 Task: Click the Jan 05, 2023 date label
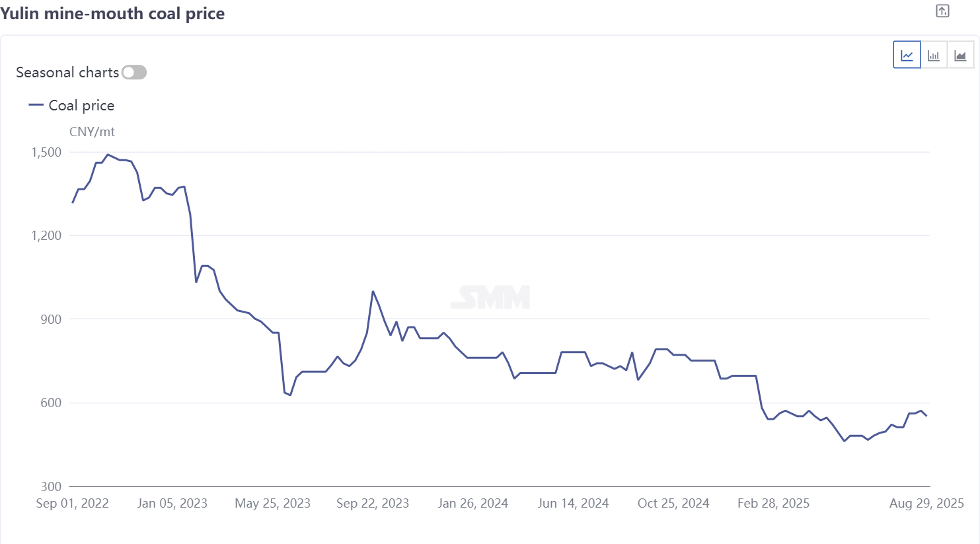coord(172,504)
